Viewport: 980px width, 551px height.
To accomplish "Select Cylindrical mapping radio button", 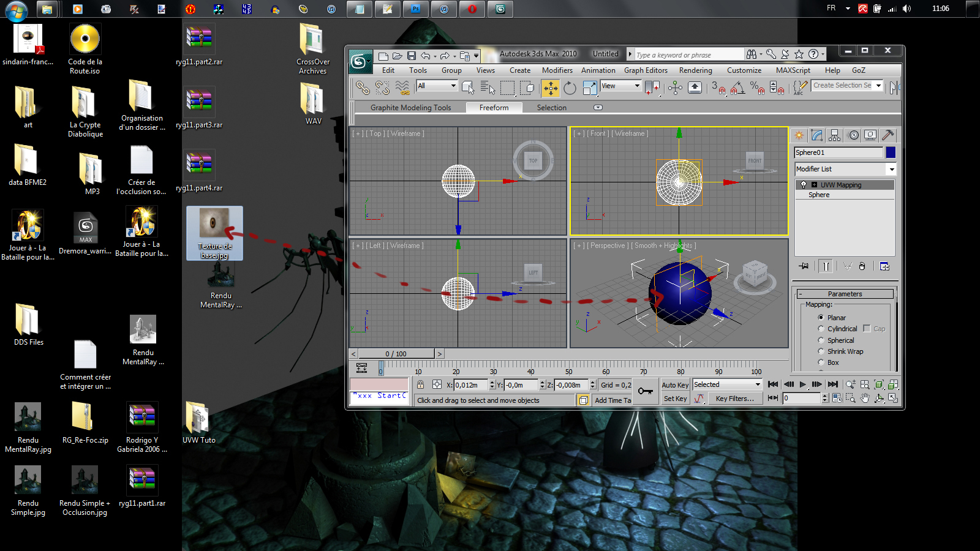I will point(821,329).
